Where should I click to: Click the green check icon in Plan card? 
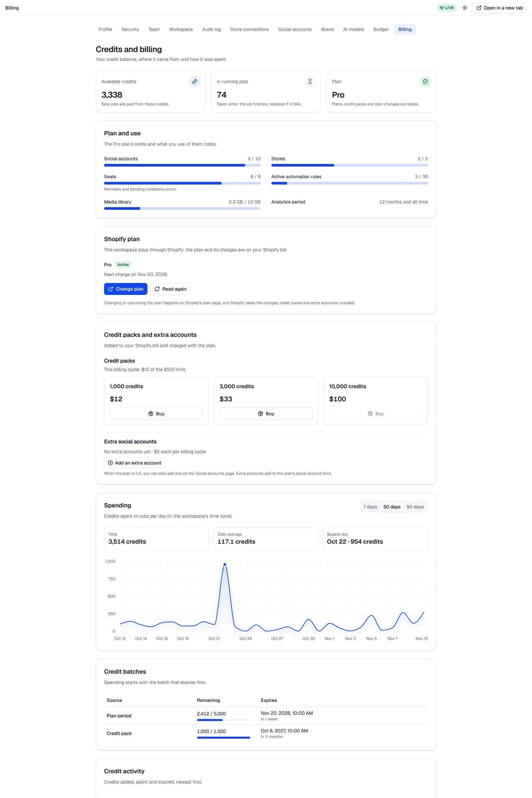click(x=425, y=81)
